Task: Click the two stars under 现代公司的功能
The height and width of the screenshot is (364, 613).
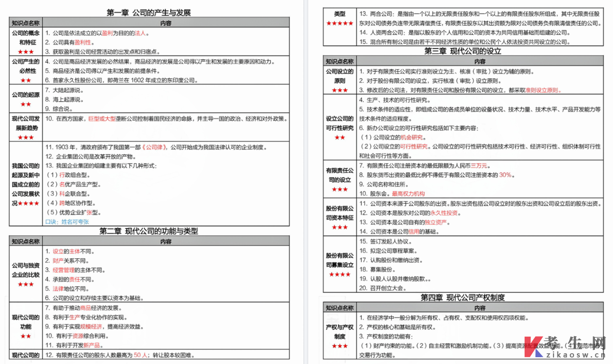Action: point(26,336)
